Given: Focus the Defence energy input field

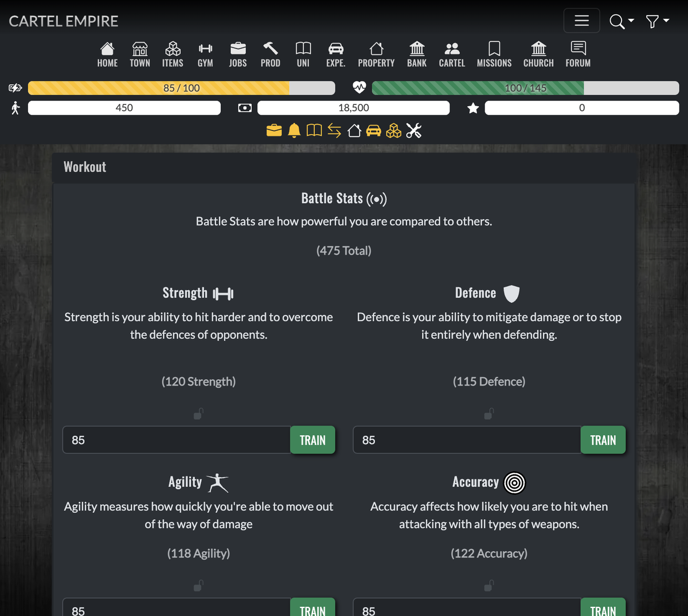Looking at the screenshot, I should tap(467, 440).
